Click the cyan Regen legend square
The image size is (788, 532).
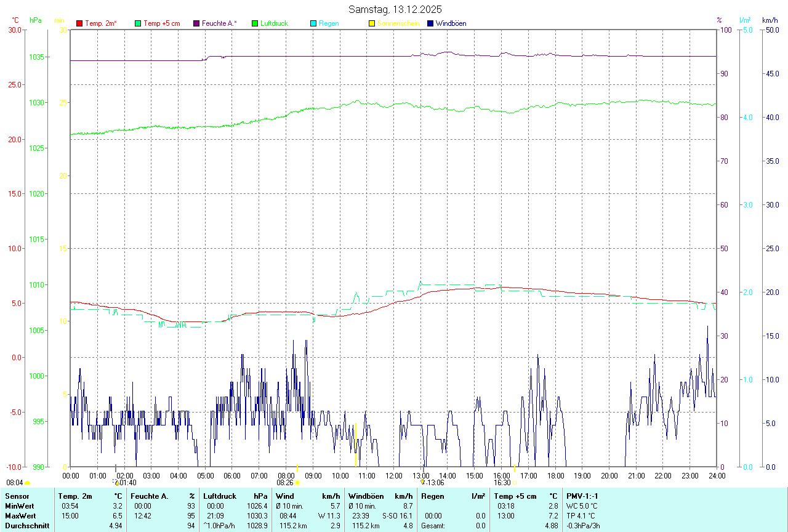click(x=313, y=23)
